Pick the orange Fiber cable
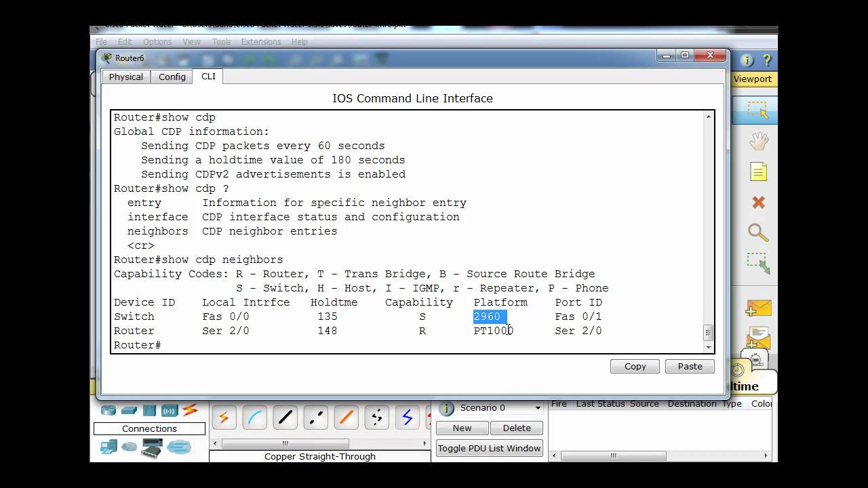Viewport: 868px width, 488px height. (347, 418)
